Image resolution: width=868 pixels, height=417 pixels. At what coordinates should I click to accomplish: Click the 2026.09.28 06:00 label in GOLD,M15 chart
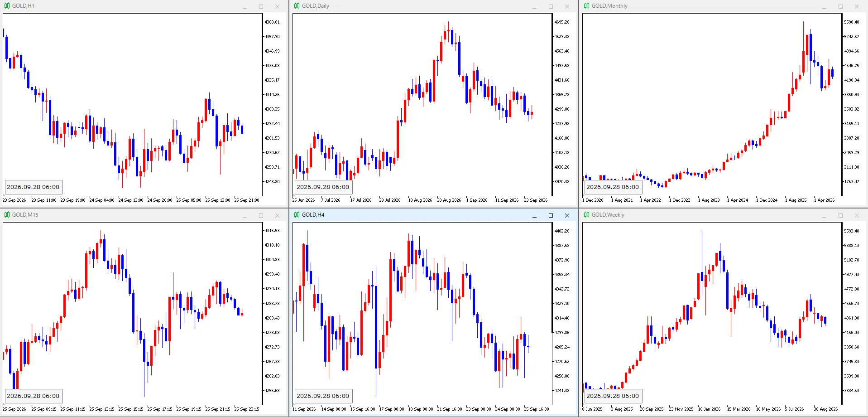(x=33, y=396)
